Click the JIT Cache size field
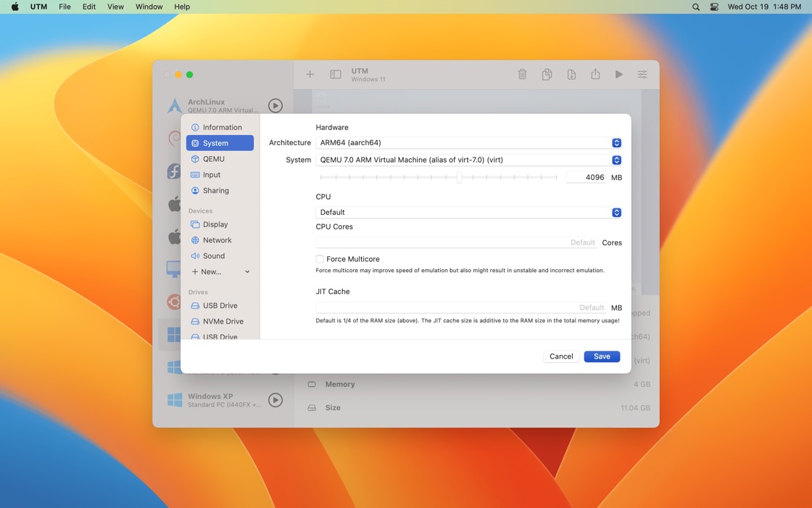Viewport: 812px width, 508px height. (461, 308)
